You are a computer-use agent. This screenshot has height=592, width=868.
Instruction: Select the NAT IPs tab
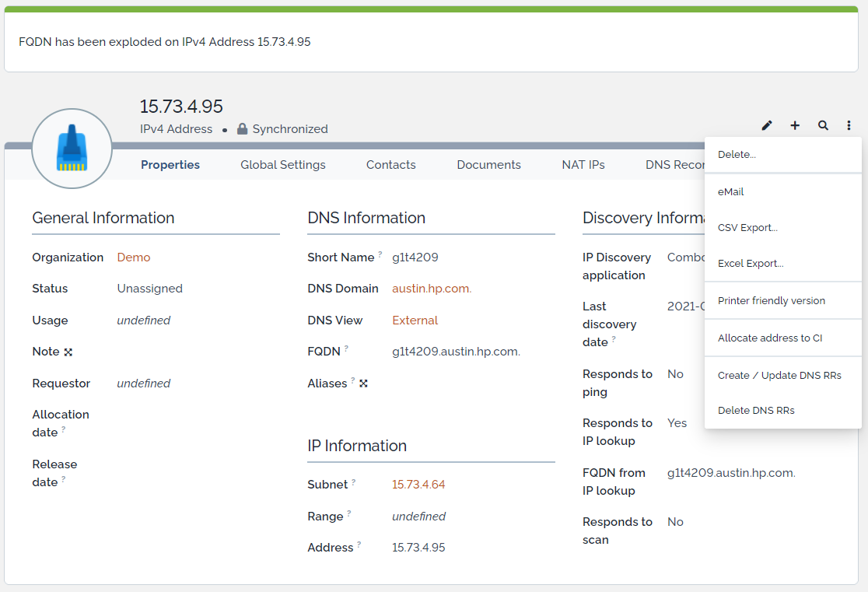coord(583,165)
